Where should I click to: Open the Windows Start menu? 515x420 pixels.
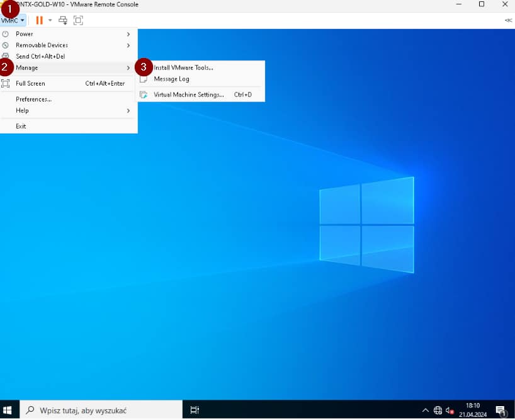(x=8, y=410)
